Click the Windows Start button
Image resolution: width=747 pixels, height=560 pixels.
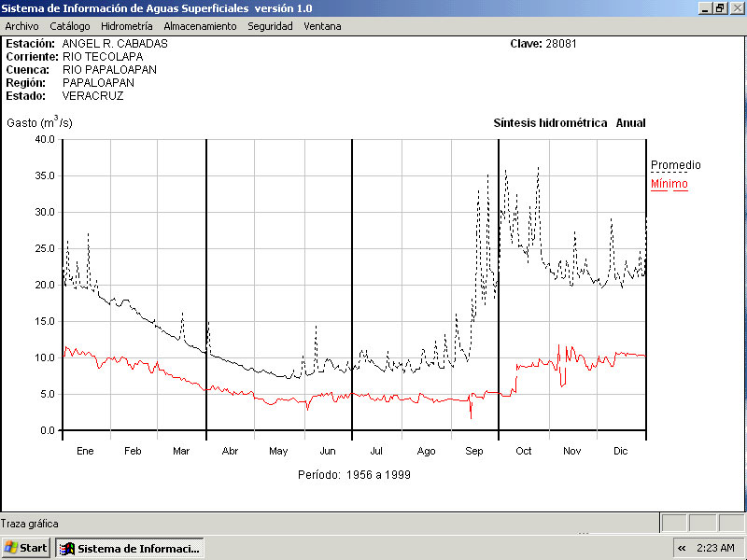click(26, 548)
